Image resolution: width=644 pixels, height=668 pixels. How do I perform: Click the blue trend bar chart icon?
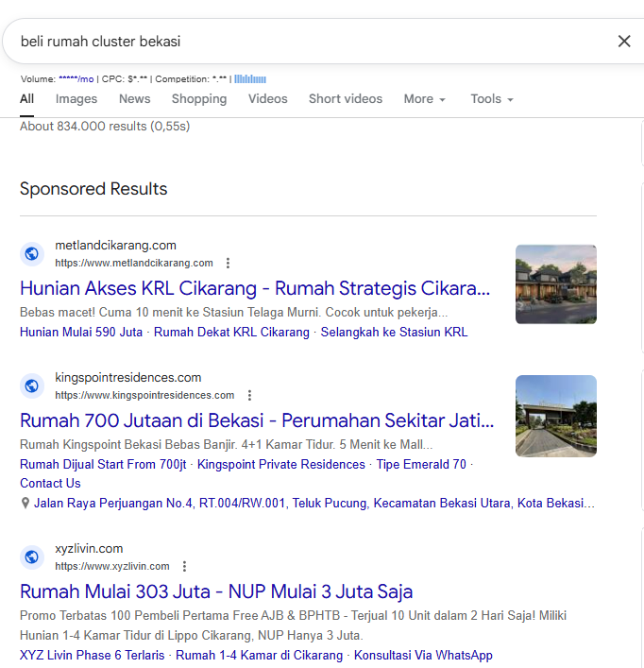pyautogui.click(x=250, y=78)
